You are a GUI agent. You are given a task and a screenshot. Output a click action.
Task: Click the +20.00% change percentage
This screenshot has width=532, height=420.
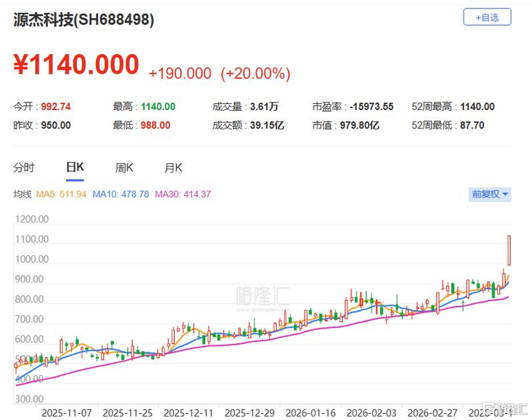pos(255,74)
